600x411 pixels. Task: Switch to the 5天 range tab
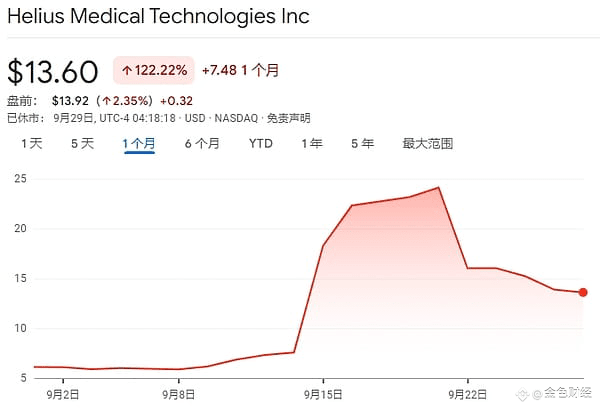click(82, 144)
